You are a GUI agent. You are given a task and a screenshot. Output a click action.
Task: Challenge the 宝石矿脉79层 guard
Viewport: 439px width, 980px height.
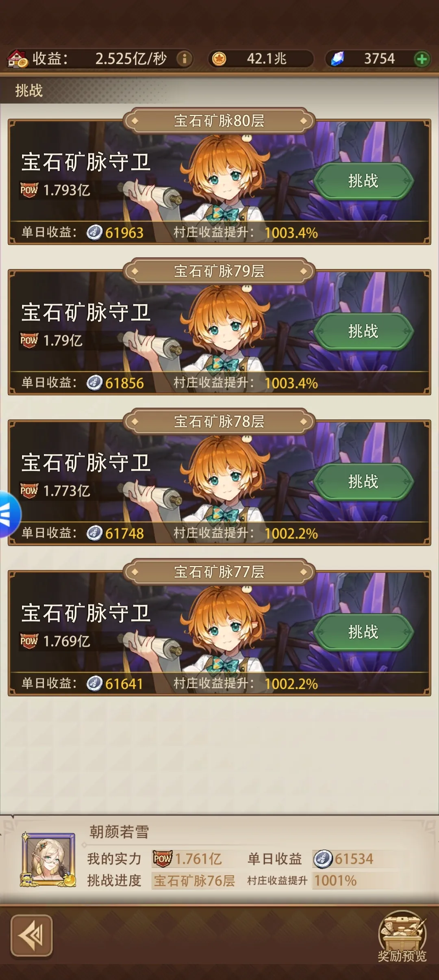coord(363,331)
